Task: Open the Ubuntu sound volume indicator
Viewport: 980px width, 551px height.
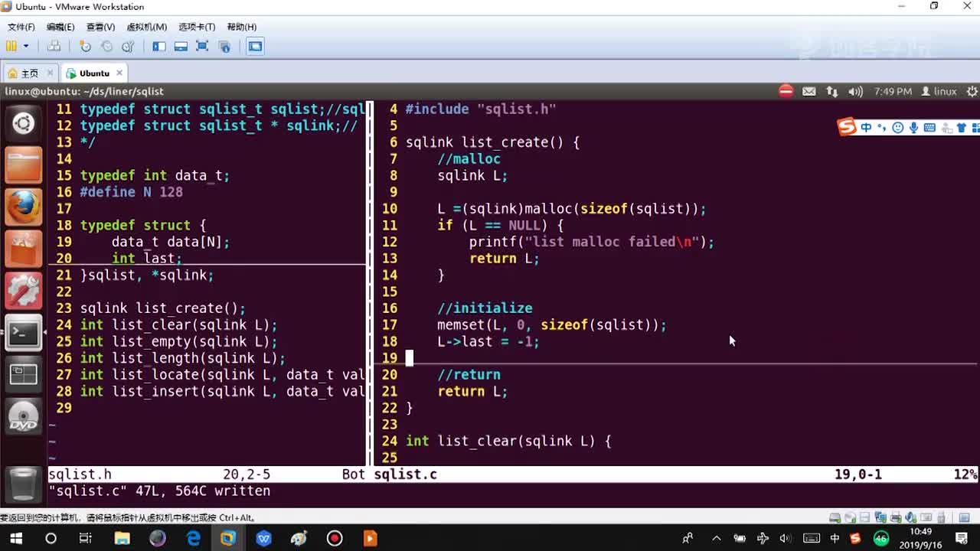Action: (856, 91)
